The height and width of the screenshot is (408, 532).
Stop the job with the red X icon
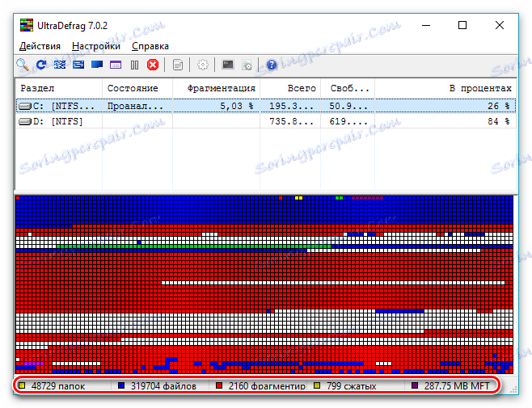[153, 65]
